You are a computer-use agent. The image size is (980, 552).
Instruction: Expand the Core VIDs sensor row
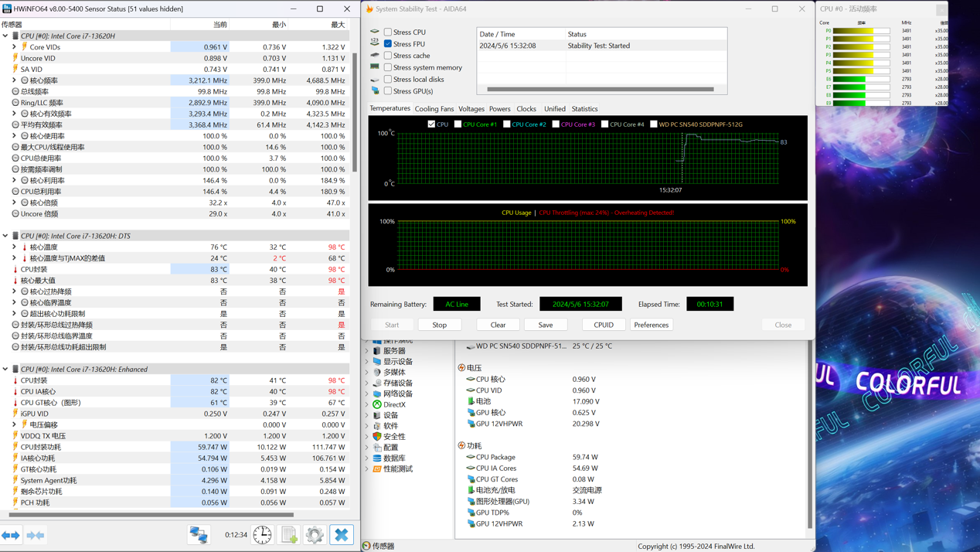coord(14,47)
